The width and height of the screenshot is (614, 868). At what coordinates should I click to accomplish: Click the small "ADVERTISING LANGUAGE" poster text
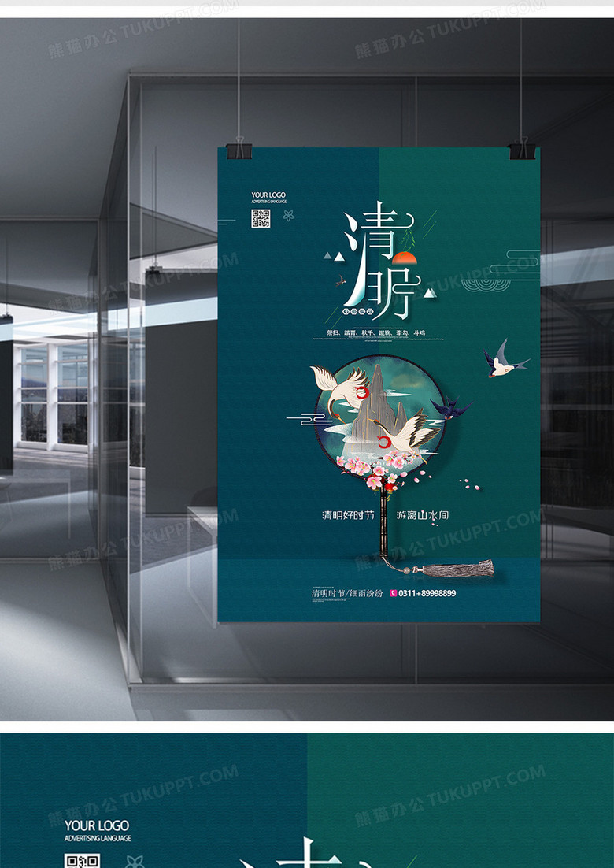(268, 202)
